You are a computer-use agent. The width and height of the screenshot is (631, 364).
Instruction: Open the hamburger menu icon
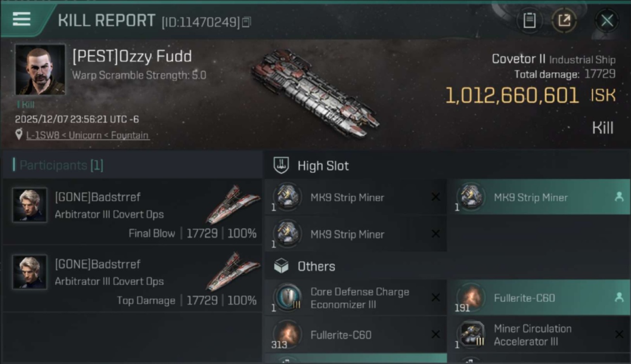coord(22,19)
